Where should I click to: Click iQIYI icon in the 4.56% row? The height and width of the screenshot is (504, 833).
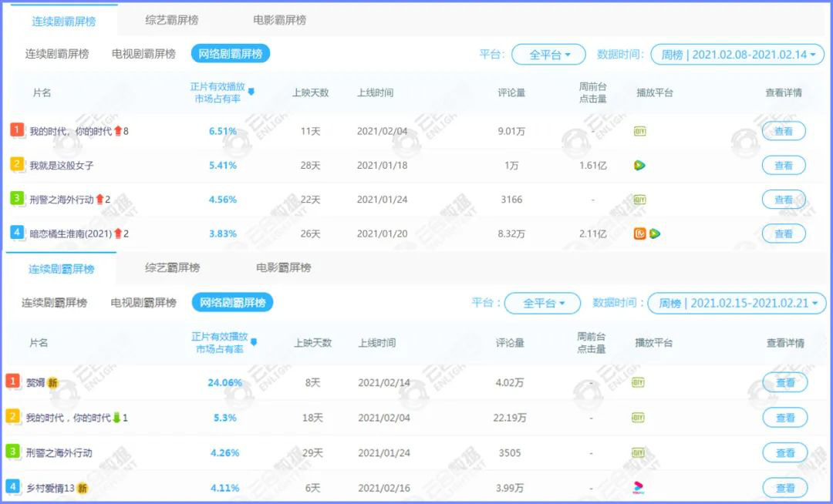tap(639, 200)
